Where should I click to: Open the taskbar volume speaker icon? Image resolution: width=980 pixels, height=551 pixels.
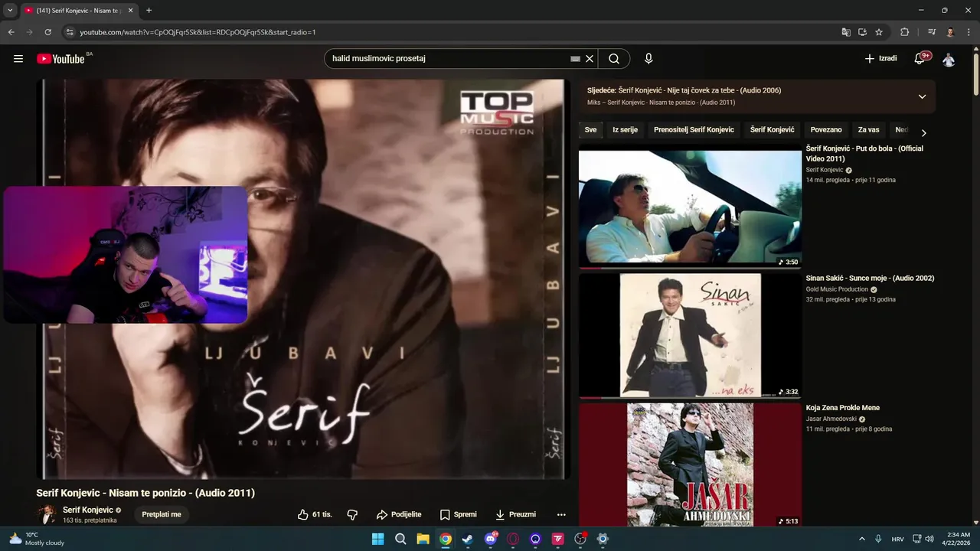tap(929, 539)
